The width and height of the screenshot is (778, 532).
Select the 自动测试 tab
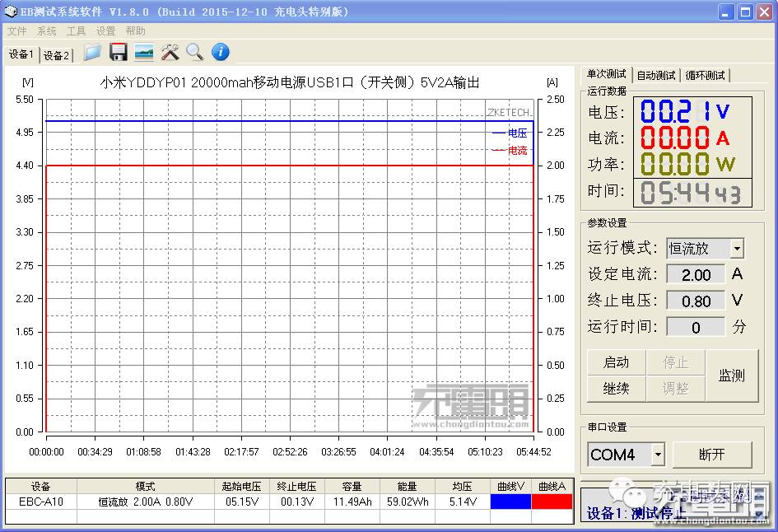(x=656, y=76)
